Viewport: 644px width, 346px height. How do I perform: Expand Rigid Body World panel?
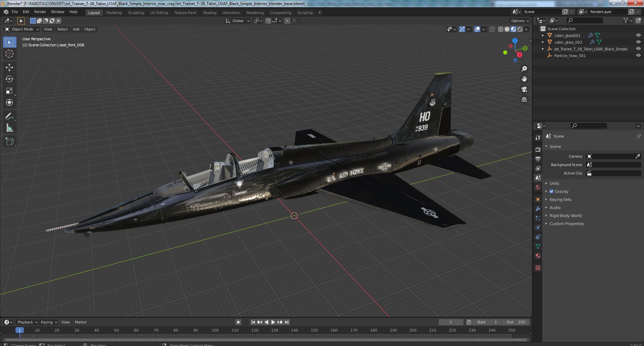(x=565, y=215)
